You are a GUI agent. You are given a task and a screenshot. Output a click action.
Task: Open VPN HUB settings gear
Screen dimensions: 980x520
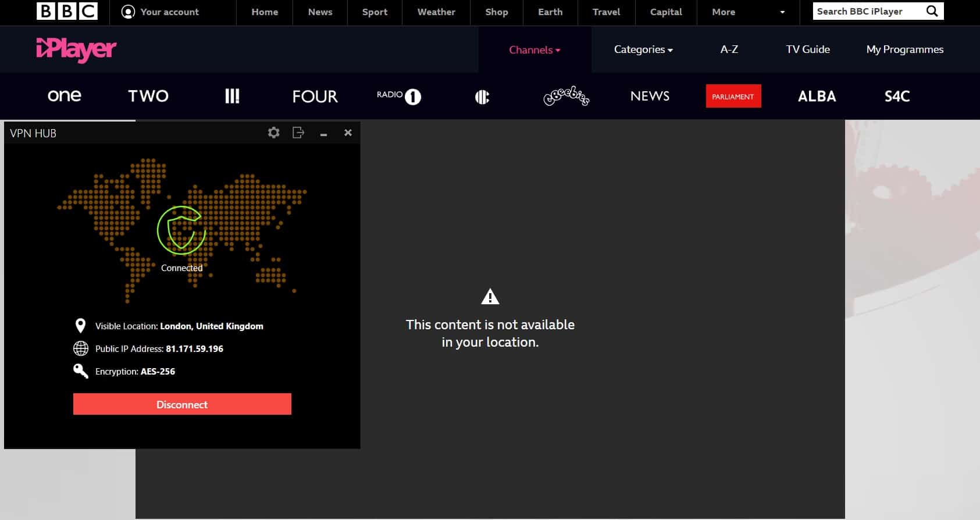click(273, 133)
